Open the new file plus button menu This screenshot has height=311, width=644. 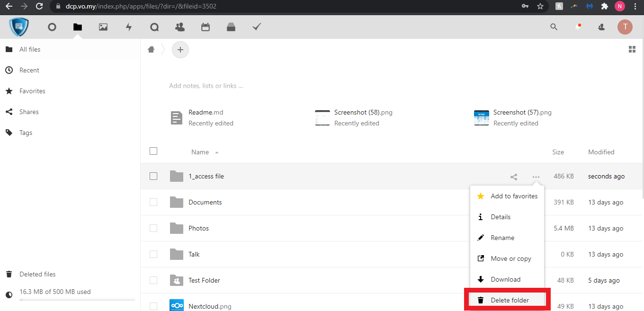(180, 50)
